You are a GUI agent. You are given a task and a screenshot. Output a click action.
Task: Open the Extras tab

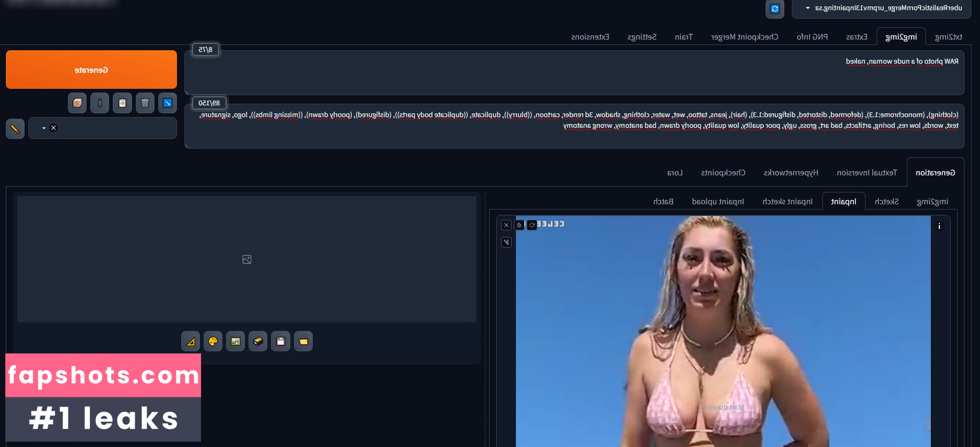856,37
